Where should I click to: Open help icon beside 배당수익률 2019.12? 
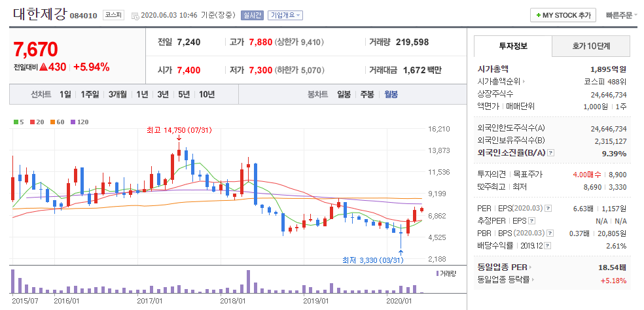548,246
